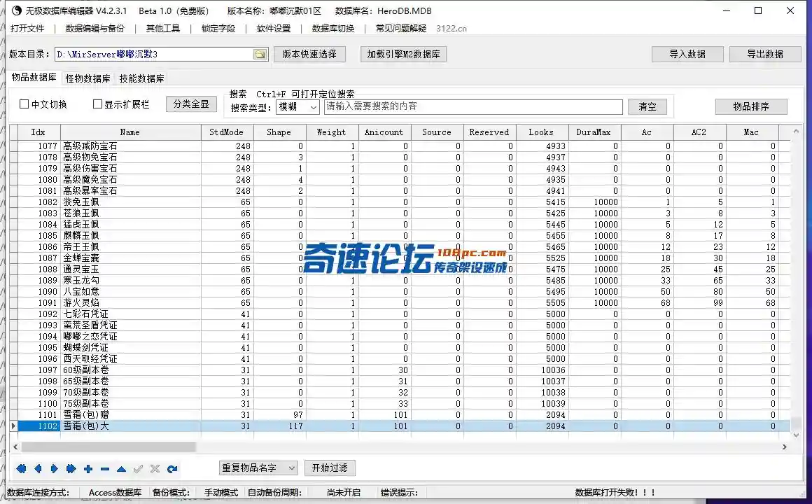The image size is (812, 504).
Task: Select the row named 高级减防宝石
Action: tap(400, 146)
